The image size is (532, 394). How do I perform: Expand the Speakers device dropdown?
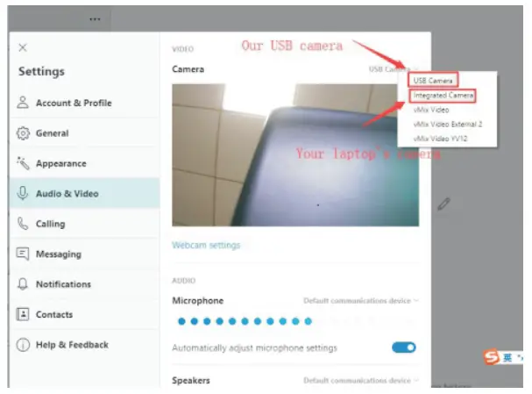[x=361, y=380]
